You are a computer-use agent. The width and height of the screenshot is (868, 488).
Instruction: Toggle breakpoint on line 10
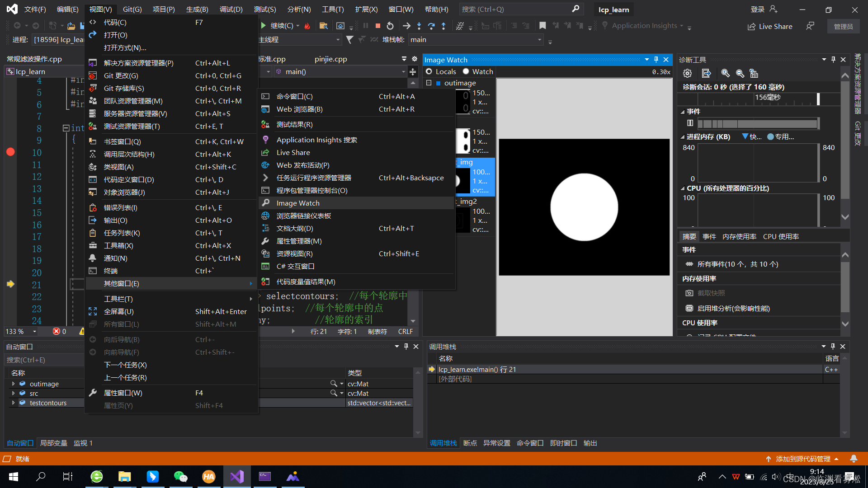tap(10, 152)
